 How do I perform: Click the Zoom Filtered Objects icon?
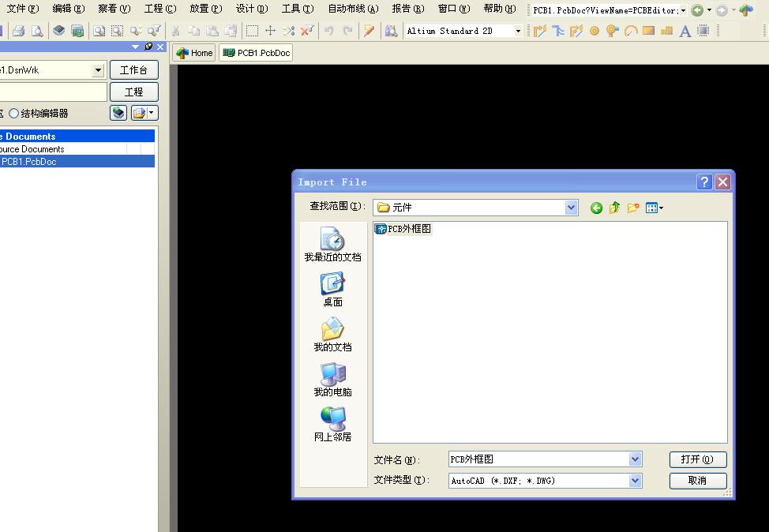(x=154, y=31)
